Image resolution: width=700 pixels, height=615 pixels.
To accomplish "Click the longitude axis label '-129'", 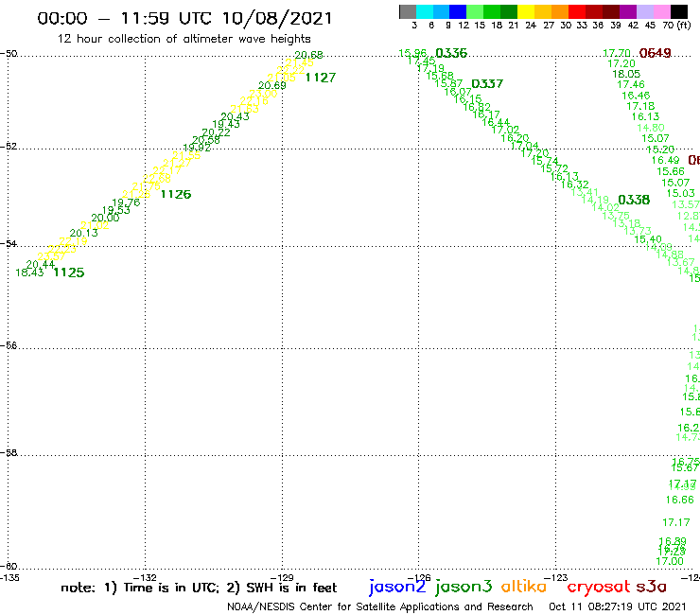I will tap(282, 578).
